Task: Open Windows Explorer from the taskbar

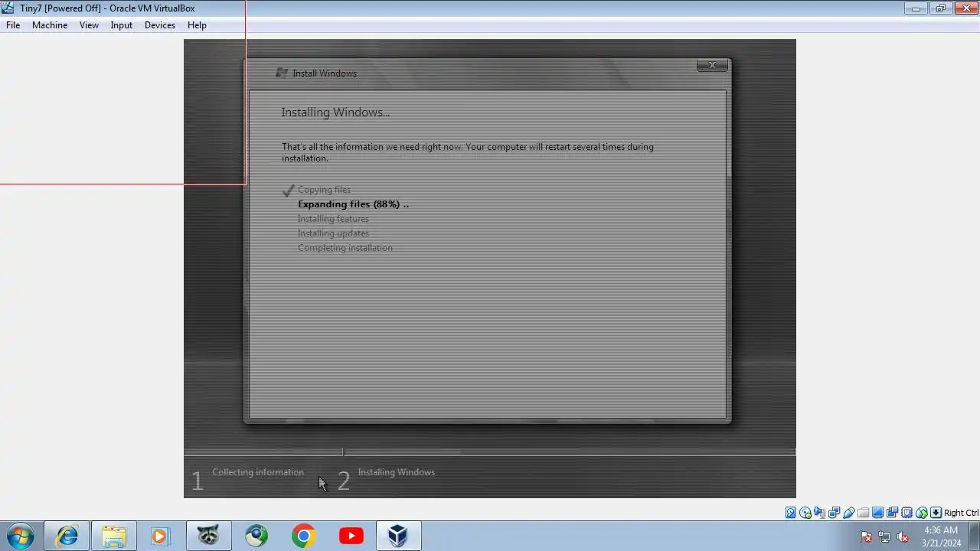Action: click(x=114, y=536)
